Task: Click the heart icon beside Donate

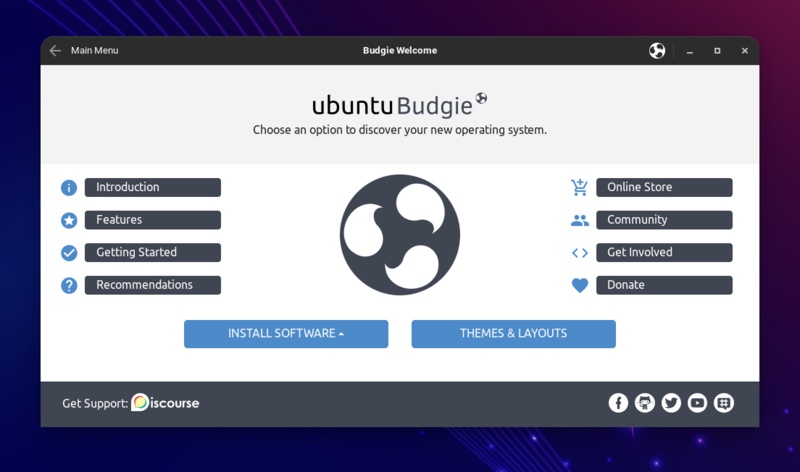Action: tap(580, 285)
